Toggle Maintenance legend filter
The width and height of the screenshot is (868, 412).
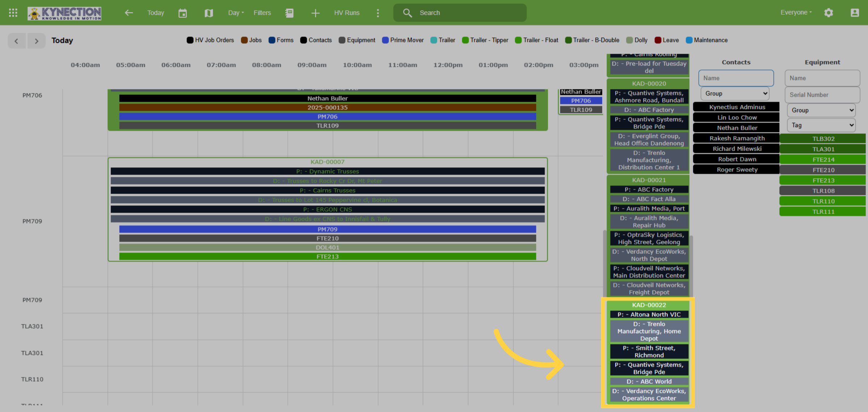(707, 40)
